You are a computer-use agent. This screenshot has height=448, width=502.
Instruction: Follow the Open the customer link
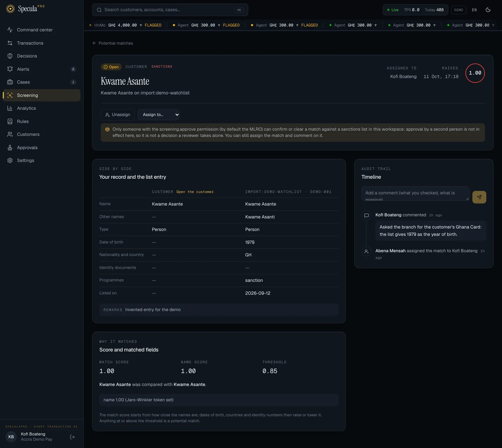[195, 192]
